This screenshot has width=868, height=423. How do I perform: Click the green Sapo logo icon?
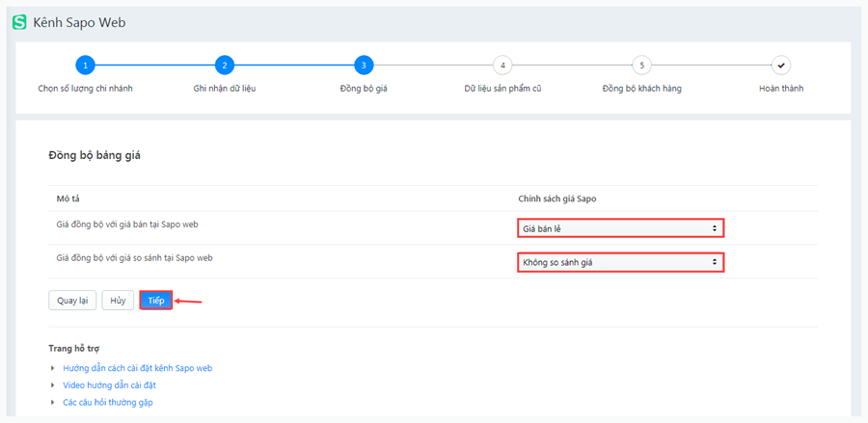[x=19, y=23]
